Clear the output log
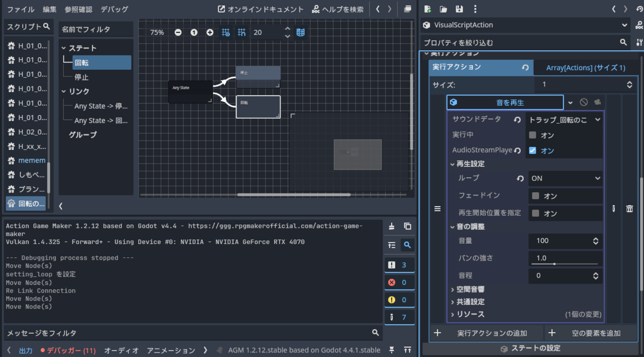This screenshot has height=357, width=644. point(392,226)
